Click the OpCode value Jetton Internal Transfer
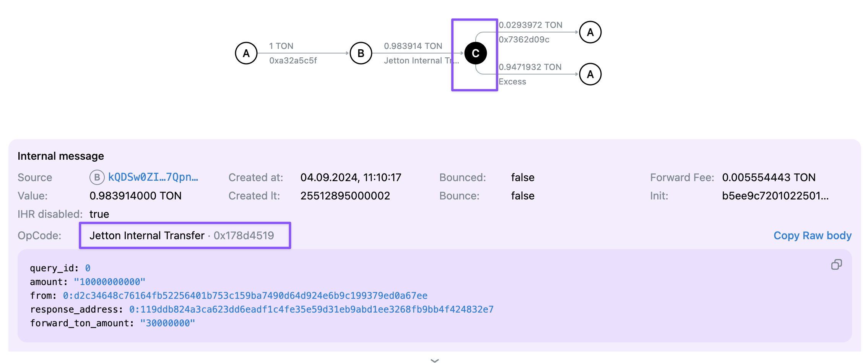The width and height of the screenshot is (868, 363). click(x=147, y=235)
